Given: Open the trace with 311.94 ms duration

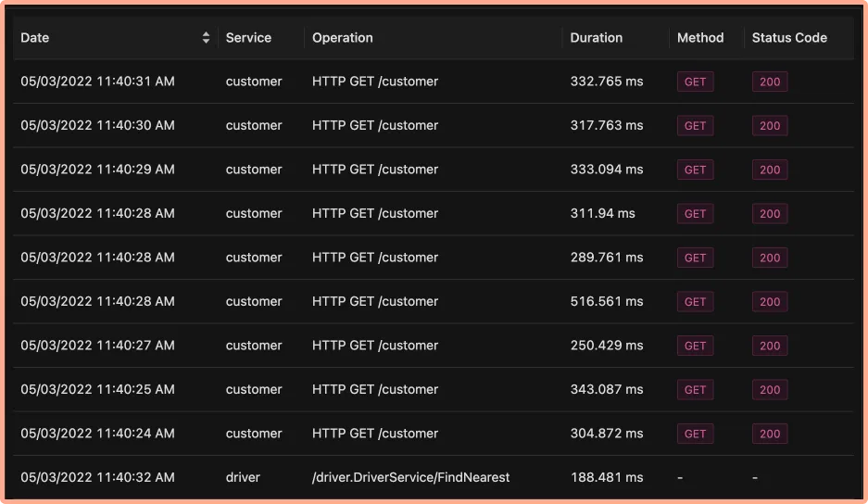Looking at the screenshot, I should (602, 213).
